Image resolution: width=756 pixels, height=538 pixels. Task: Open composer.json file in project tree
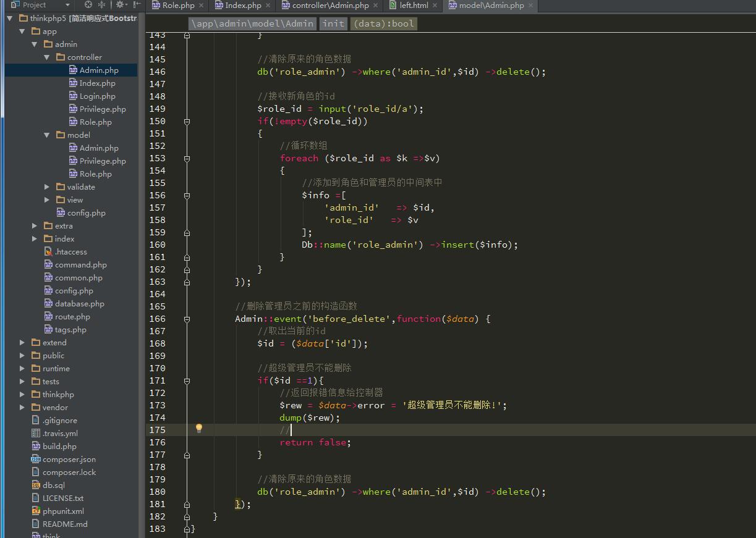click(69, 459)
